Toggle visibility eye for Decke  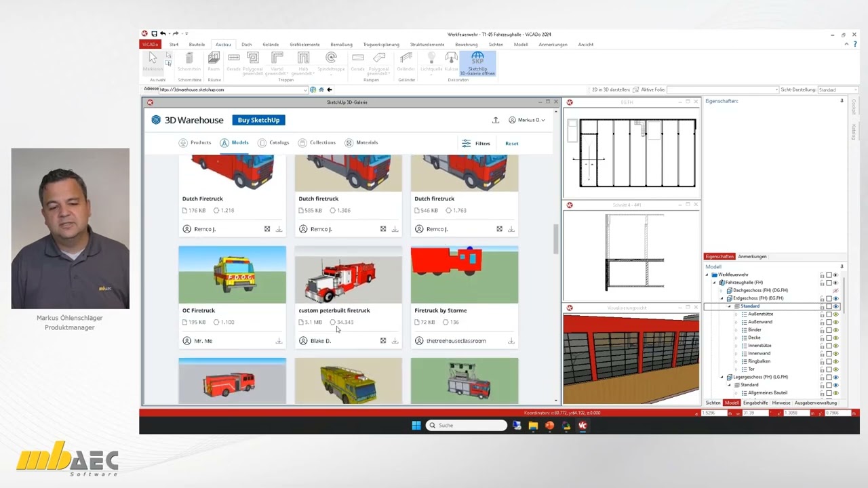click(836, 338)
